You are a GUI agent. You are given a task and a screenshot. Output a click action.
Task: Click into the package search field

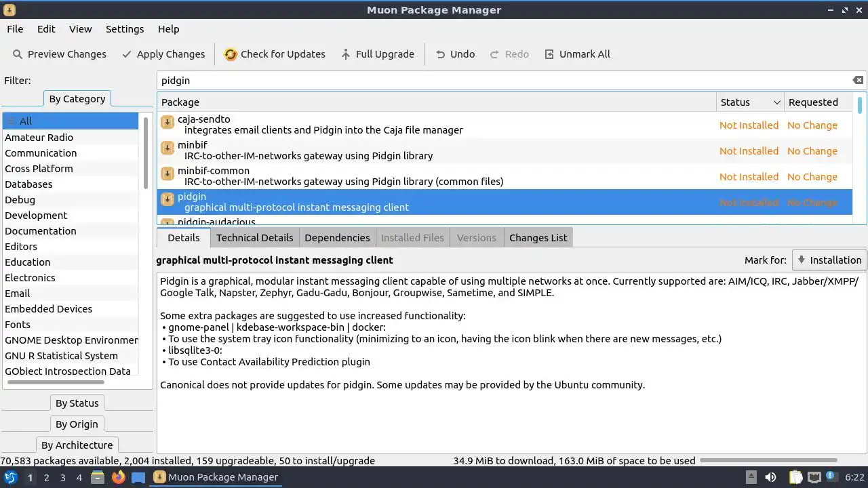point(505,80)
